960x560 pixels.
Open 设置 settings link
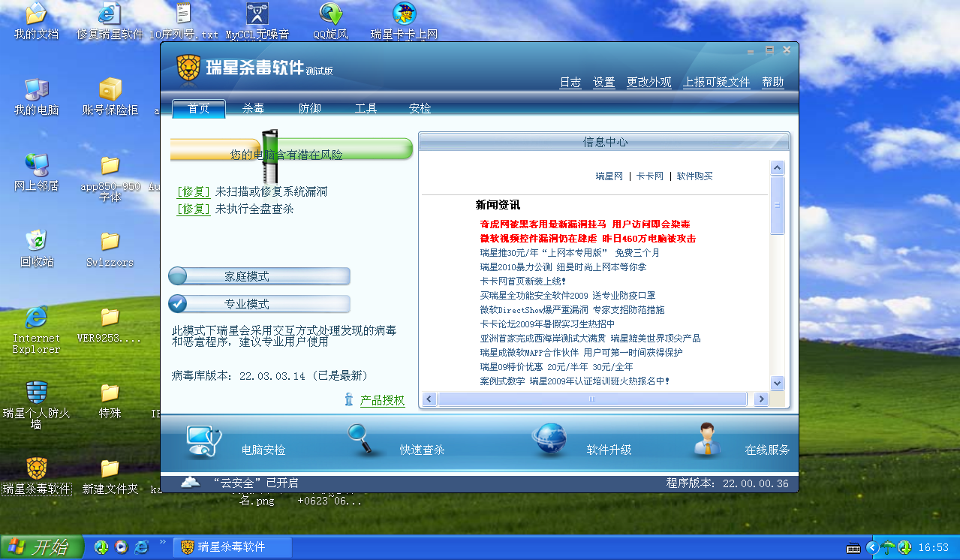point(604,83)
